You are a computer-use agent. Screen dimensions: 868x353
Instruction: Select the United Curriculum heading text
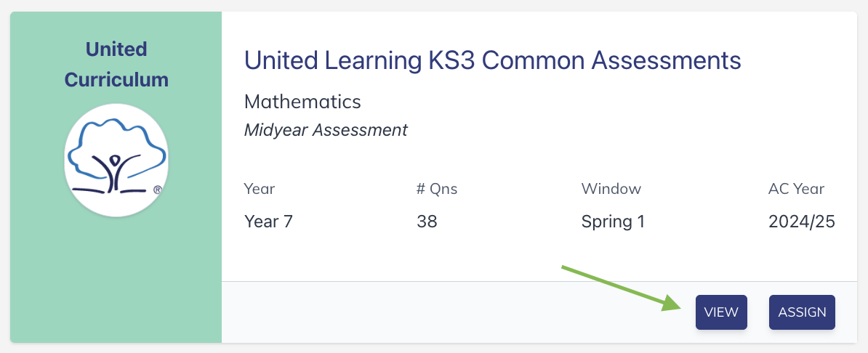116,64
